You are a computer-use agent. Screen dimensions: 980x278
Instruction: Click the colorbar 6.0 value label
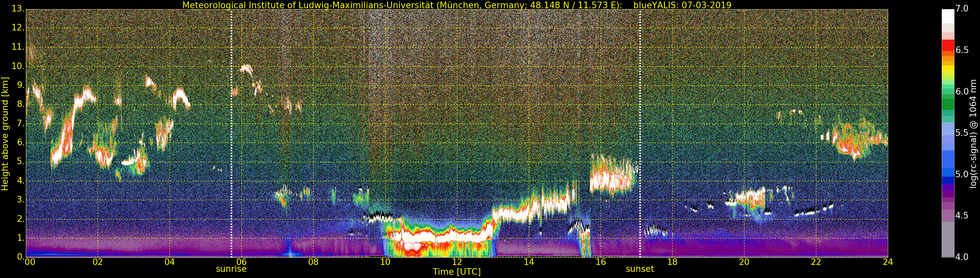(x=962, y=92)
